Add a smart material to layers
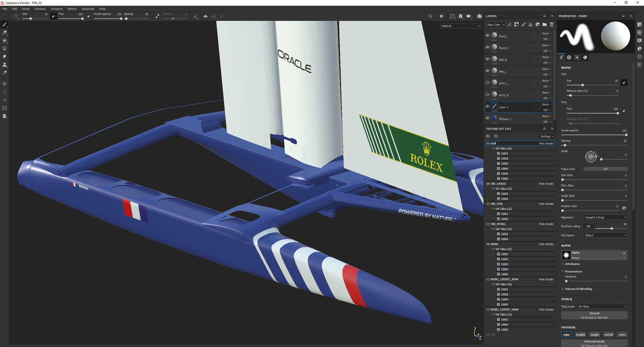Image resolution: width=644 pixels, height=347 pixels. [537, 25]
